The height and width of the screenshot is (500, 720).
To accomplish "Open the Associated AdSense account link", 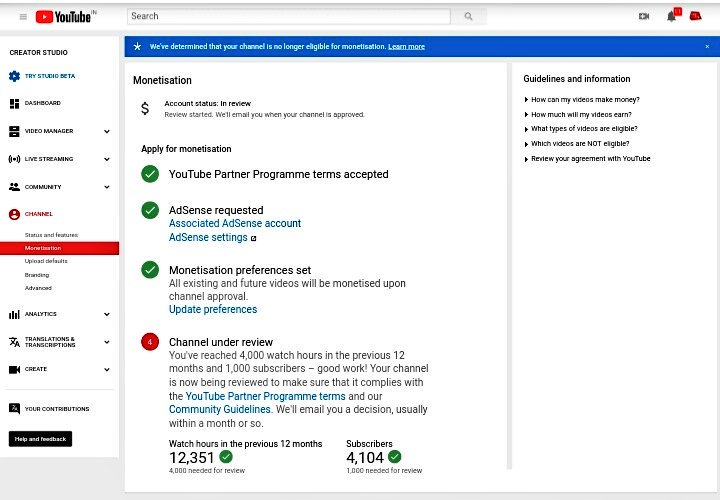I will point(235,224).
